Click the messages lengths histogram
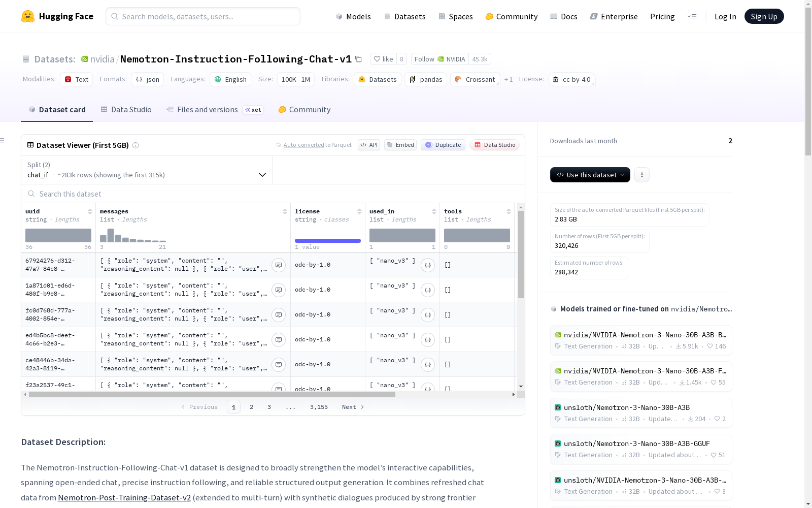812x508 pixels. point(133,235)
